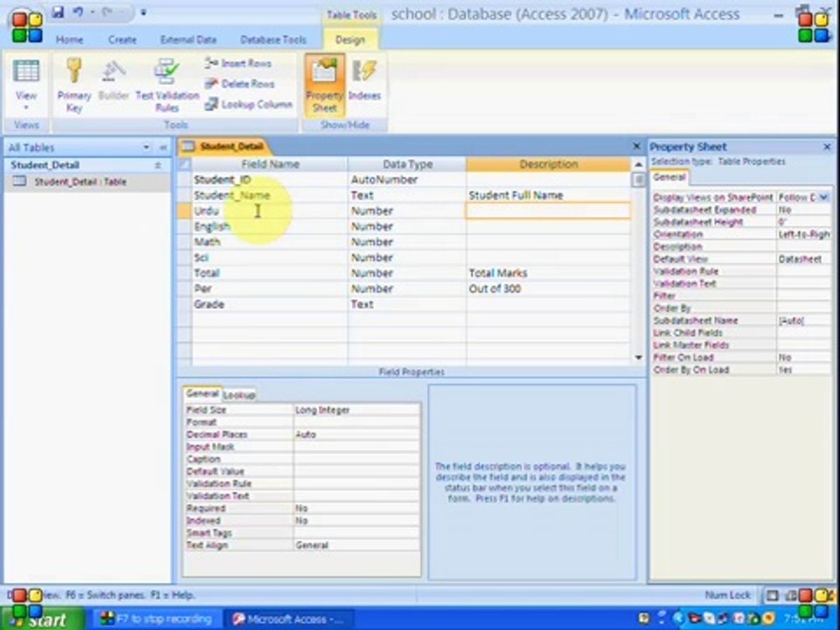The height and width of the screenshot is (630, 840).
Task: Open the View button in ribbon
Action: [x=25, y=86]
